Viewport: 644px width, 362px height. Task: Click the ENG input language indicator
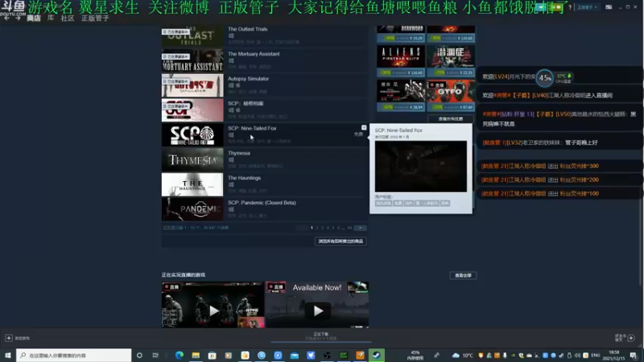(x=595, y=355)
